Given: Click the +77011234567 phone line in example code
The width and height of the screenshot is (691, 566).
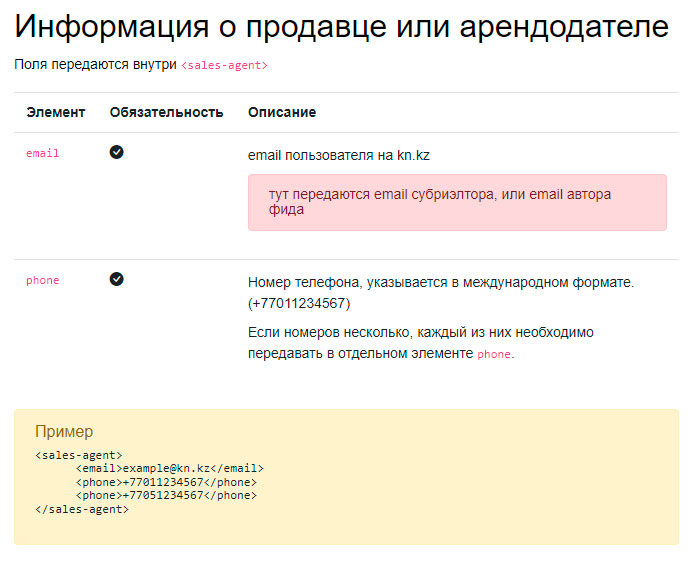Looking at the screenshot, I should [x=166, y=481].
